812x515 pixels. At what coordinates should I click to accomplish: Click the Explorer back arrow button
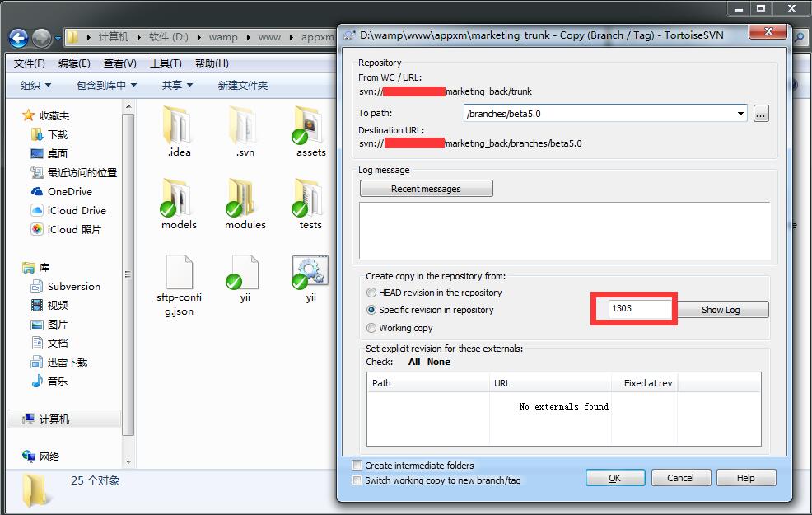tap(19, 38)
